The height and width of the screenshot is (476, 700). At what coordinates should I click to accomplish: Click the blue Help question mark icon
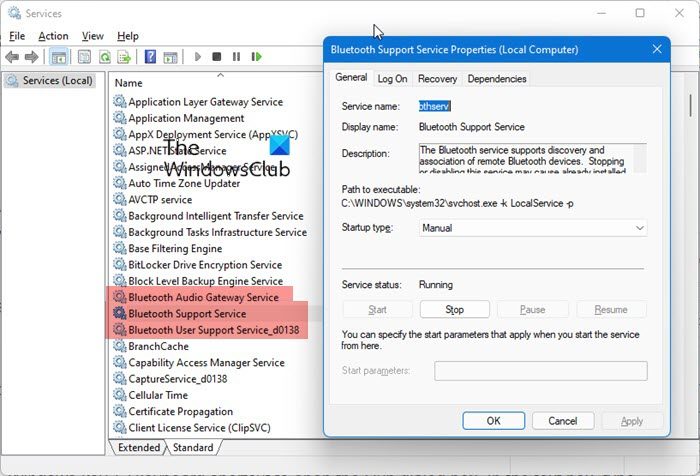click(x=150, y=57)
